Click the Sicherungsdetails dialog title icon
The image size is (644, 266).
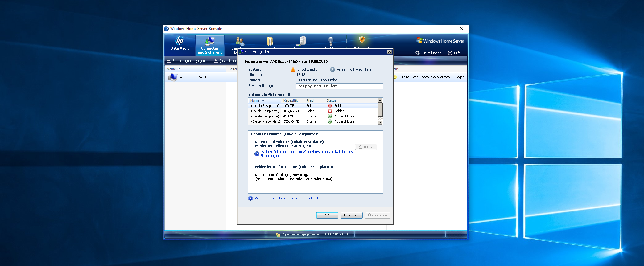[x=241, y=52]
